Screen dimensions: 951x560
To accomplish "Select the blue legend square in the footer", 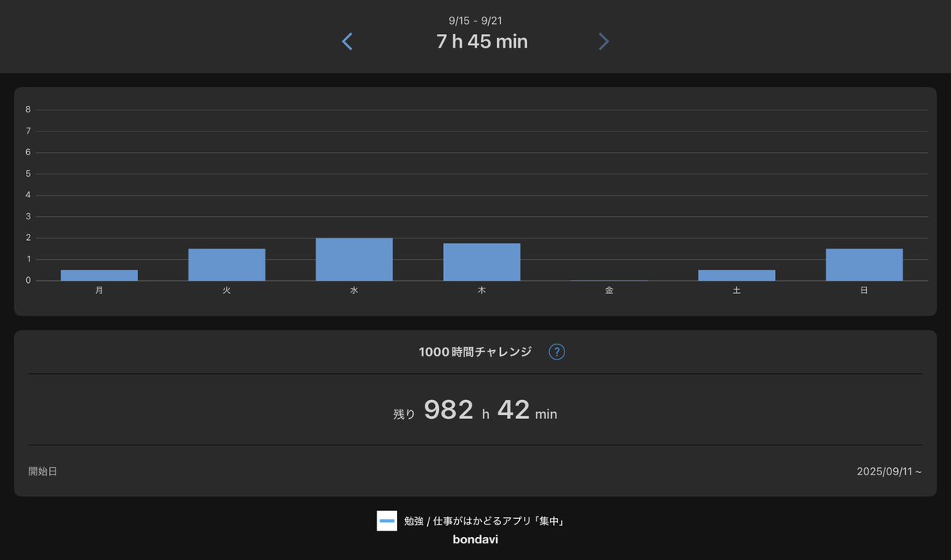I will 386,520.
